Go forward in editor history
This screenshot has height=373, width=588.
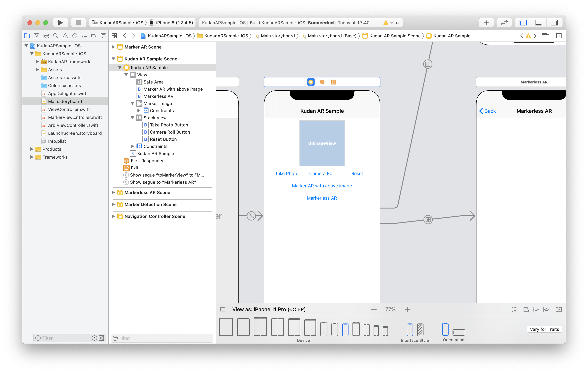[x=133, y=36]
